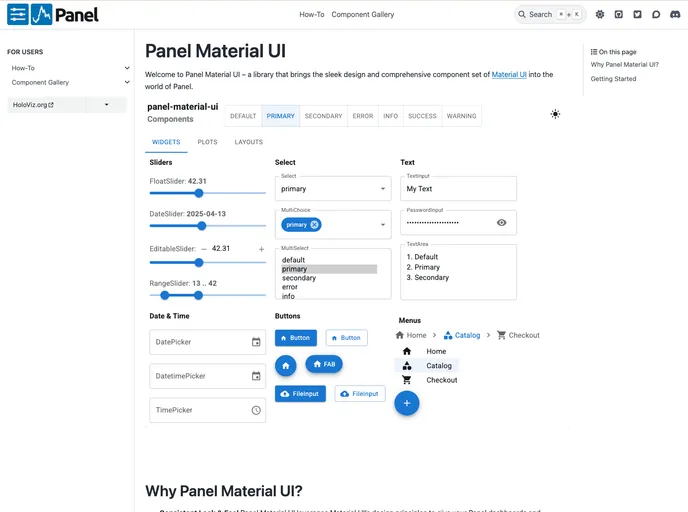The height and width of the screenshot is (512, 688).
Task: Click the RangeSlider upper handle at 42
Action: click(198, 295)
